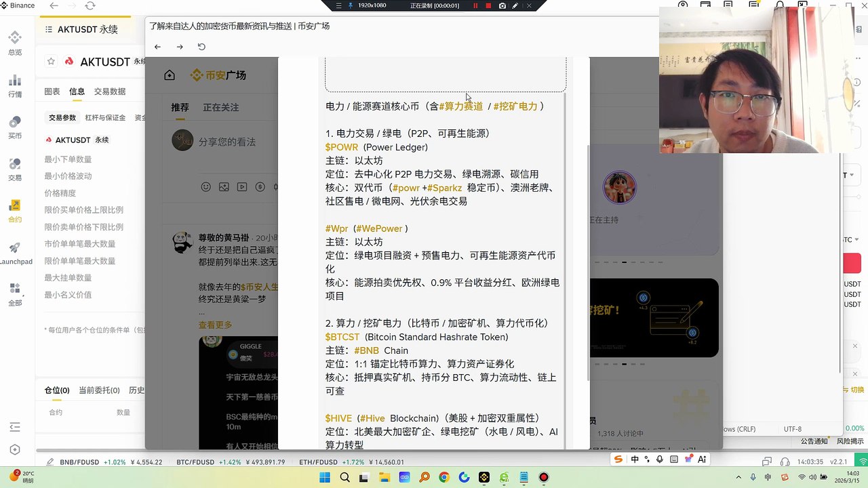868x488 pixels.
Task: Switch to 交易数据 tab
Action: [110, 91]
